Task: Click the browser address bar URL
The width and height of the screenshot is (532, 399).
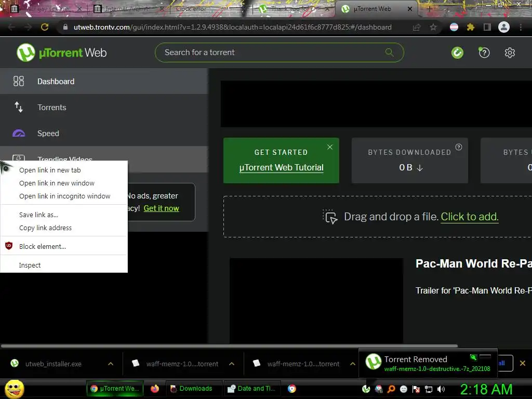Action: tap(232, 27)
